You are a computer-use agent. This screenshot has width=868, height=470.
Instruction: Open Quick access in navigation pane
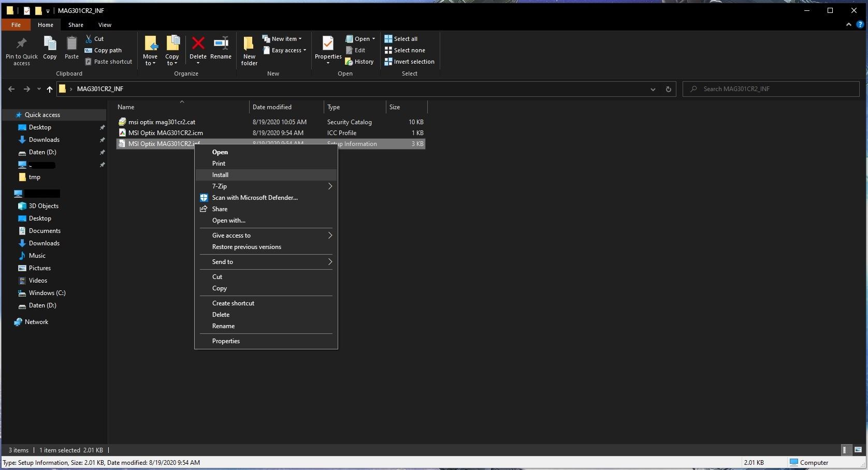(42, 115)
